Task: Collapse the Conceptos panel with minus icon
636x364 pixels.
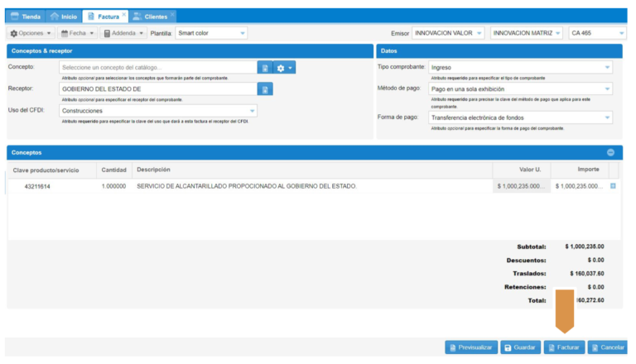Action: [x=610, y=152]
